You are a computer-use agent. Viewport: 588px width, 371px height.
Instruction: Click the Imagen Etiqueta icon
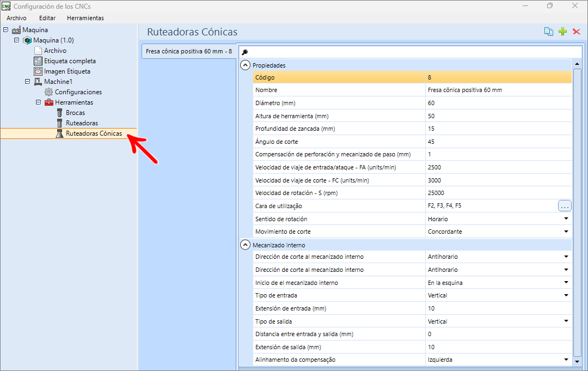click(38, 71)
